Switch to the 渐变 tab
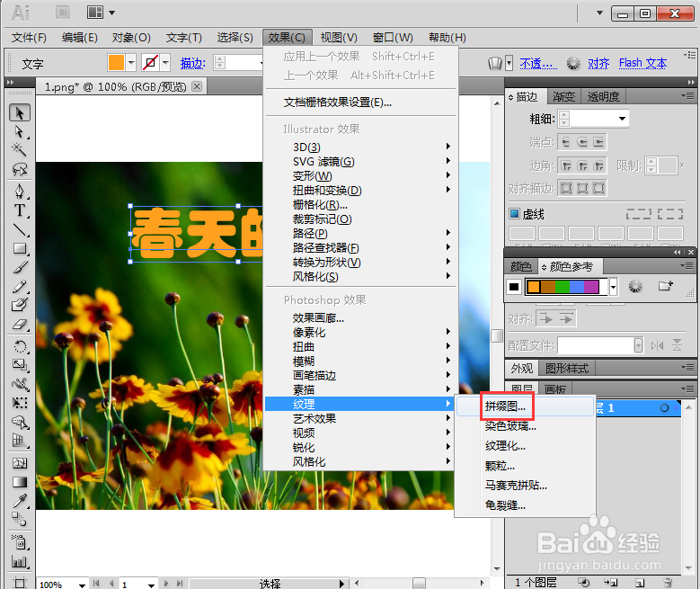Image resolution: width=700 pixels, height=589 pixels. (563, 96)
